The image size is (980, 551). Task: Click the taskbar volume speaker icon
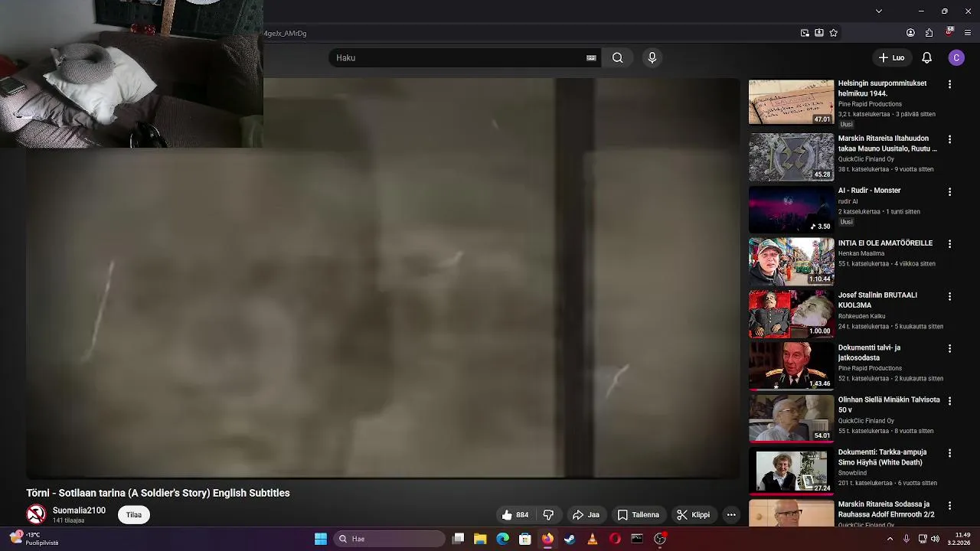935,539
